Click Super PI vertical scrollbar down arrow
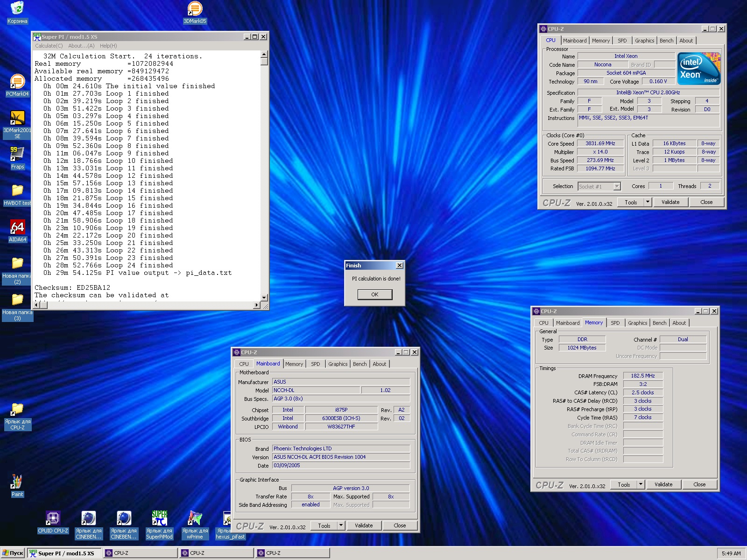747x560 pixels. point(264,297)
